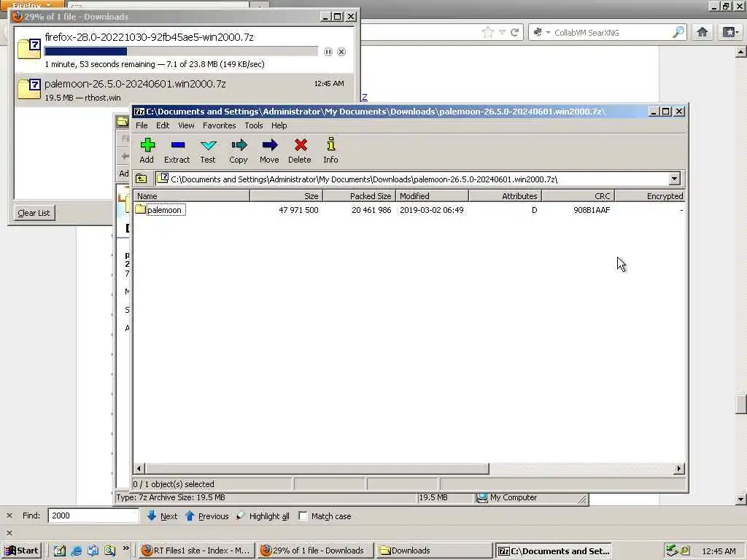Bookmark this page with the star icon
This screenshot has height=560, width=747.
pyautogui.click(x=488, y=32)
